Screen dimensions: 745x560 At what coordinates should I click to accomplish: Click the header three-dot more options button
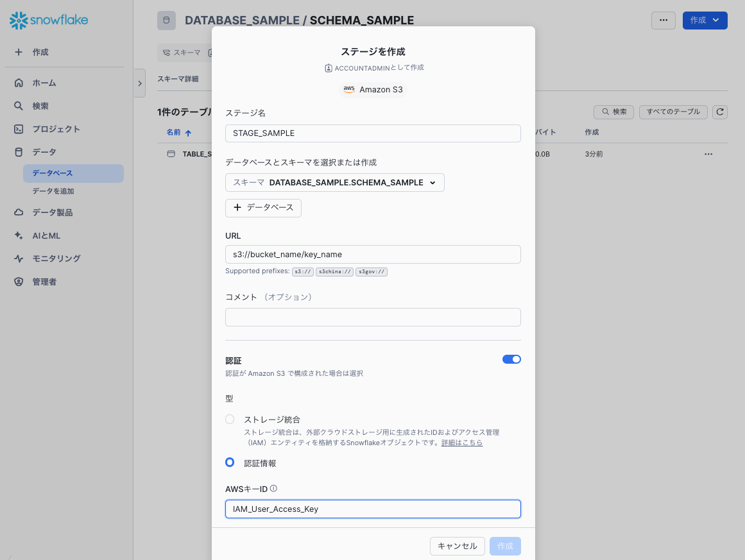click(x=664, y=20)
